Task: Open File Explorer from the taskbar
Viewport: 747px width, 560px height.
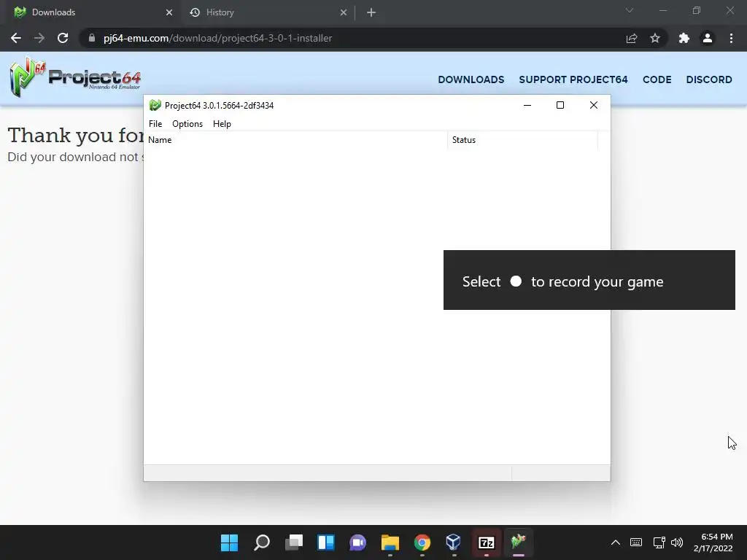Action: (x=390, y=542)
